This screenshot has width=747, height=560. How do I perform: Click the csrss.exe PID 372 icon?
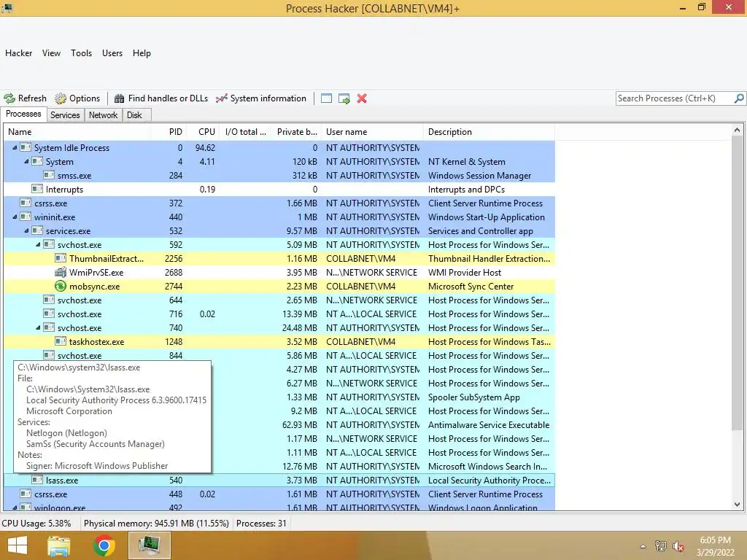click(x=26, y=203)
